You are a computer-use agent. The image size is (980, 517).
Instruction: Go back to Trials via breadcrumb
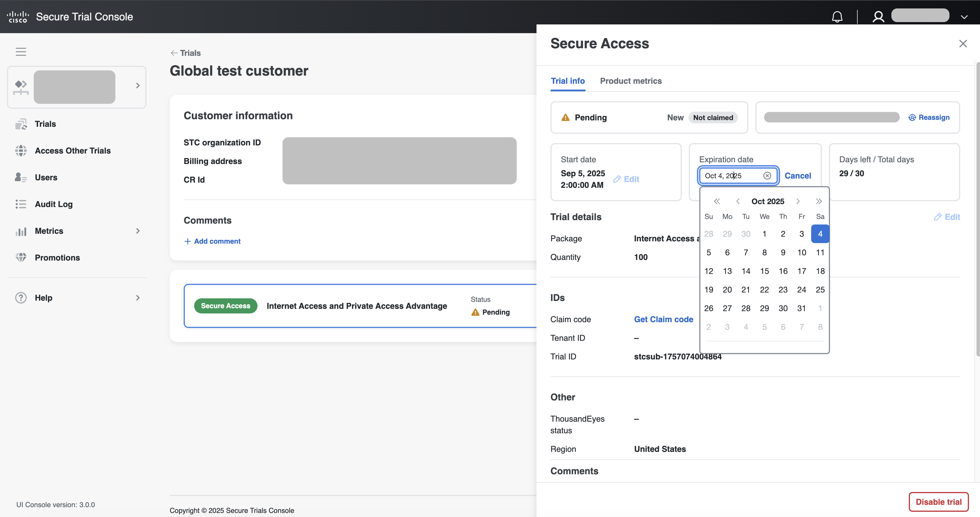(x=185, y=53)
